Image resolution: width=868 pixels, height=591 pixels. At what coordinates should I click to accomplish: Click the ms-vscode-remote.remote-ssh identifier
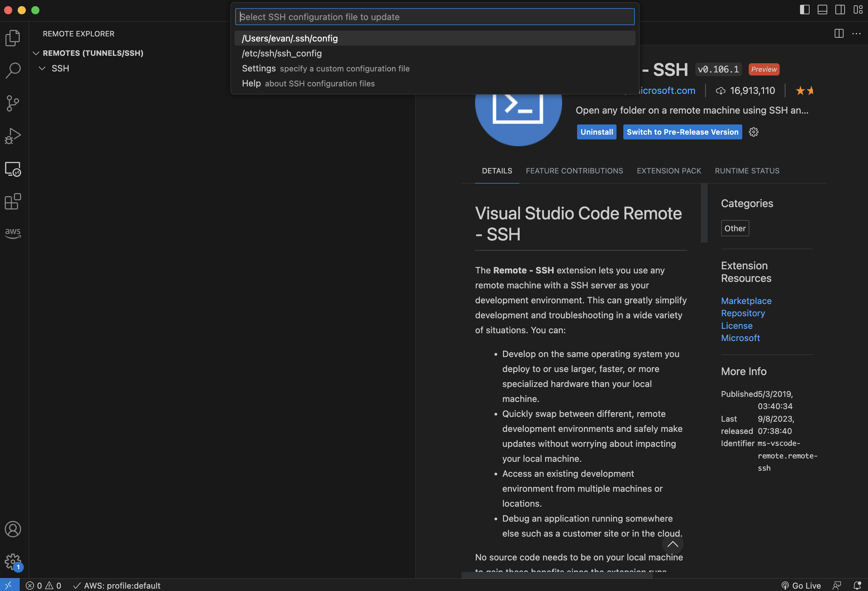coord(787,456)
